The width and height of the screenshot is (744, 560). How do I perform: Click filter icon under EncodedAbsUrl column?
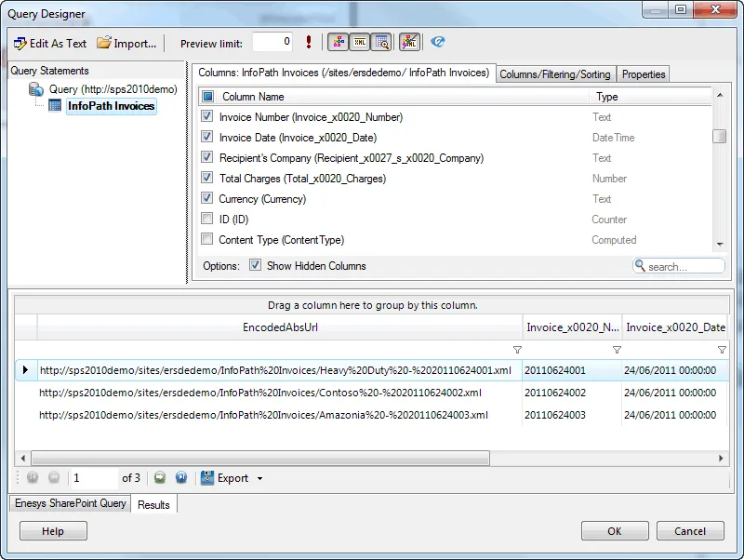[517, 350]
